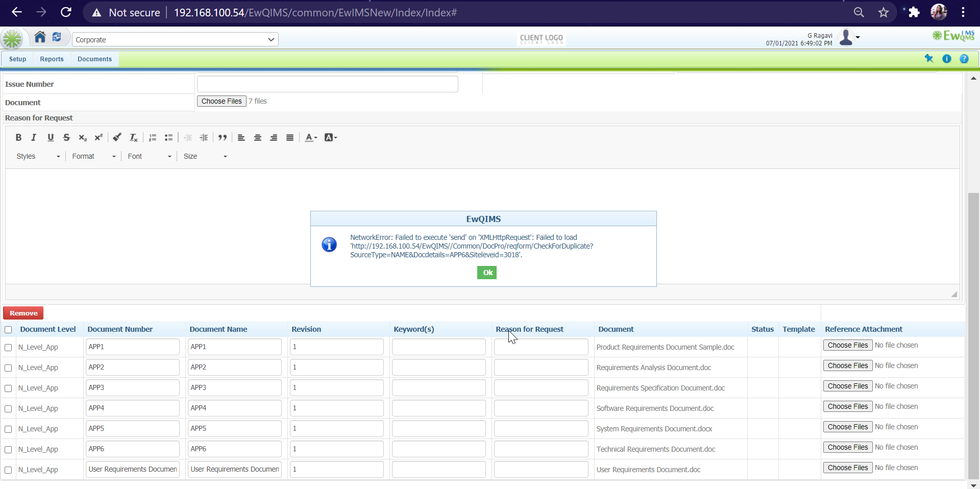Check the APP4 row checkbox

pyautogui.click(x=8, y=409)
